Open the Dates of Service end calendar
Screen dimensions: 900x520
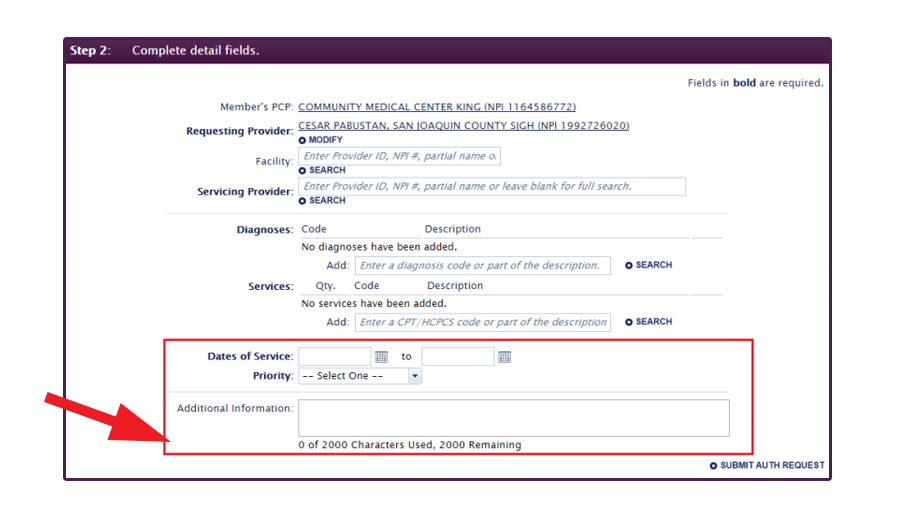pyautogui.click(x=504, y=357)
